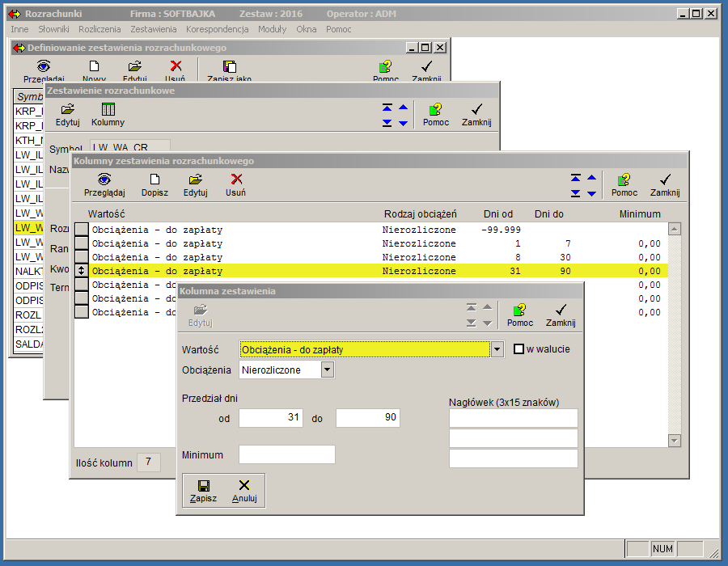The image size is (728, 566).
Task: Click Edytuj folder in Definiowanie zestawienia window
Action: click(134, 66)
